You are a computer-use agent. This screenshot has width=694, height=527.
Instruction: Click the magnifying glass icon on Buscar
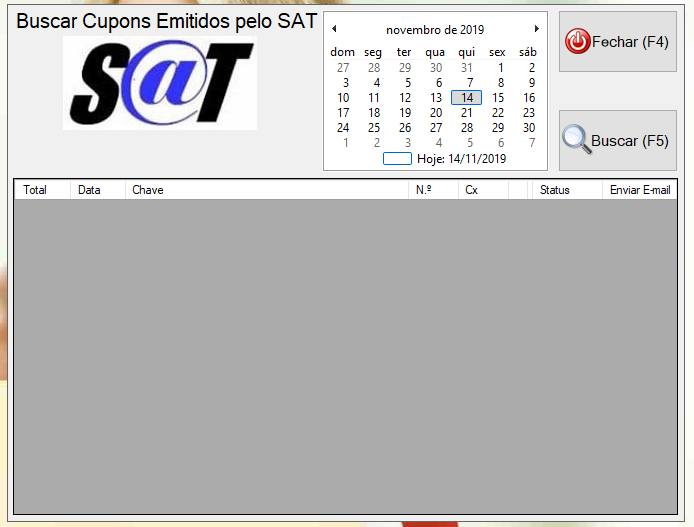point(576,140)
